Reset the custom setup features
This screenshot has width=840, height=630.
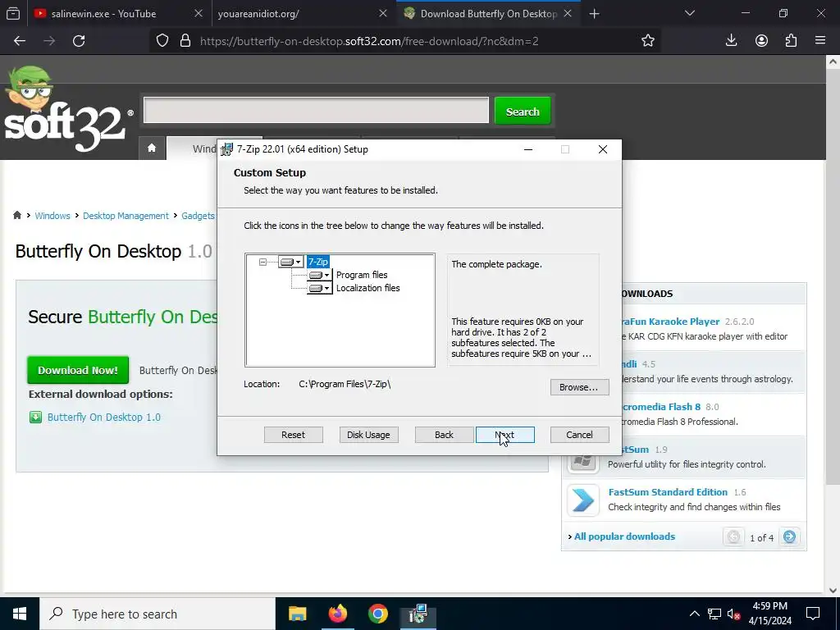coord(293,435)
